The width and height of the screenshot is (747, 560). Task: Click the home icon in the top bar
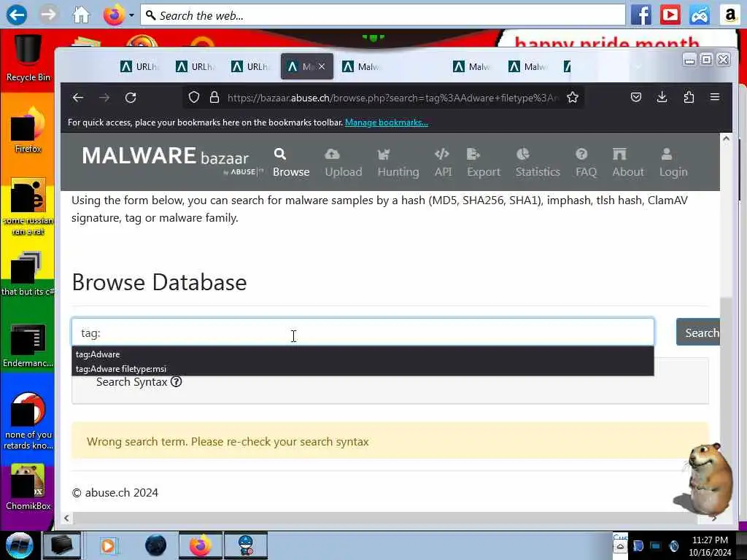click(81, 15)
